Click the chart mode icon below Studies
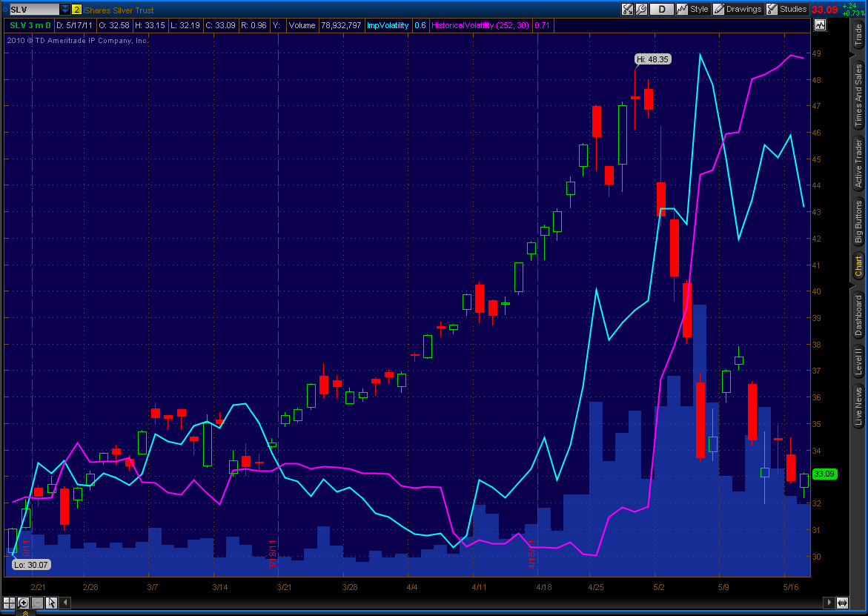 [820, 25]
